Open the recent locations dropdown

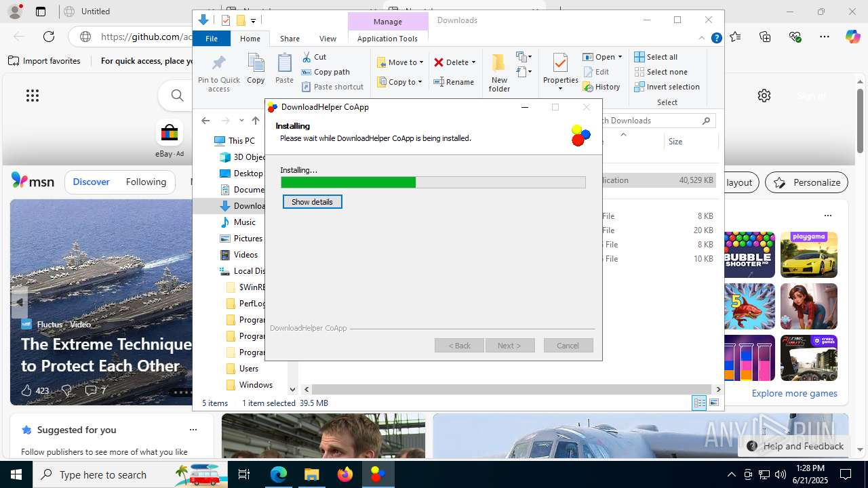(241, 121)
